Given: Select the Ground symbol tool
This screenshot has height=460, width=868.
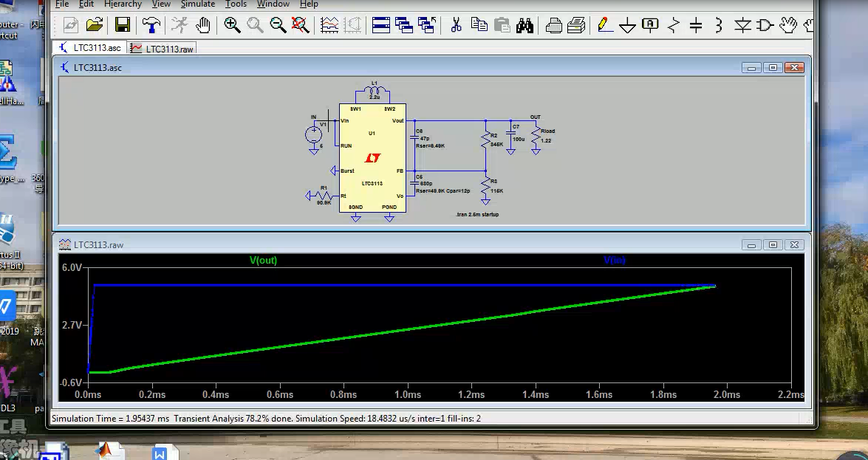Looking at the screenshot, I should [x=628, y=25].
